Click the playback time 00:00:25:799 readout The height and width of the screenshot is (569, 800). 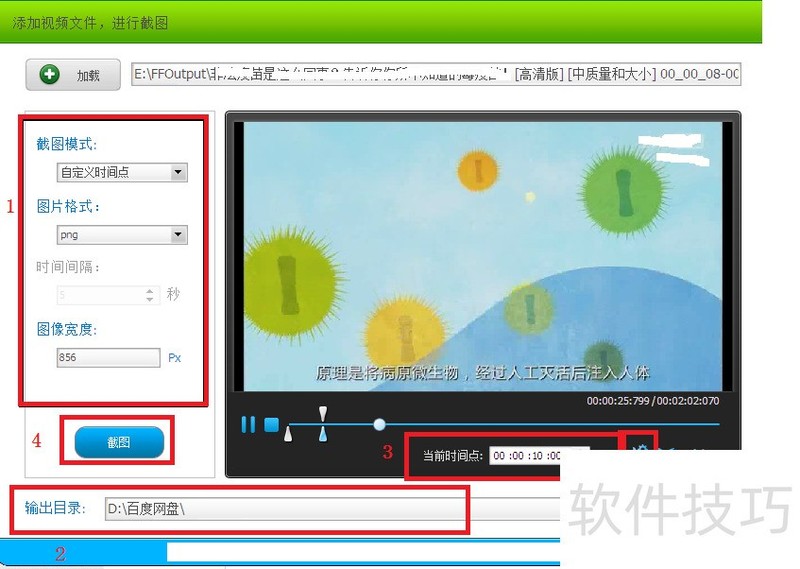click(x=618, y=401)
